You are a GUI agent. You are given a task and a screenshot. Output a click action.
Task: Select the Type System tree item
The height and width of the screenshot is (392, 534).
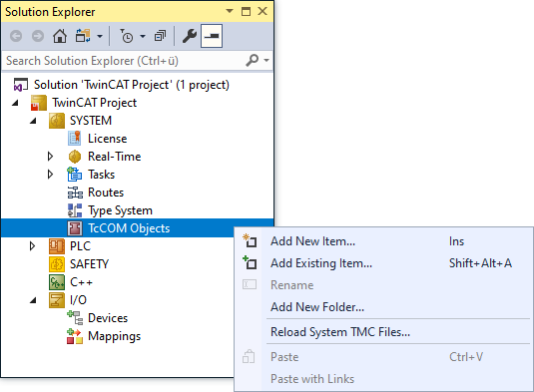coord(120,210)
